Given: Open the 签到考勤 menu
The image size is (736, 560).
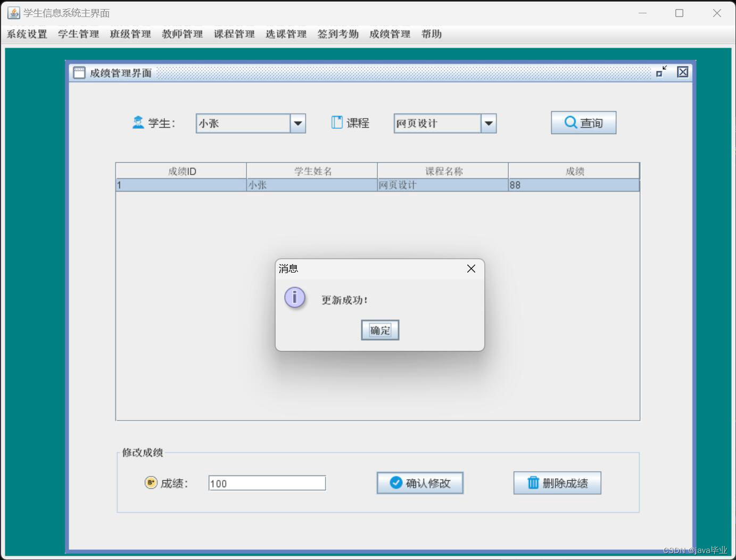Looking at the screenshot, I should pos(337,34).
